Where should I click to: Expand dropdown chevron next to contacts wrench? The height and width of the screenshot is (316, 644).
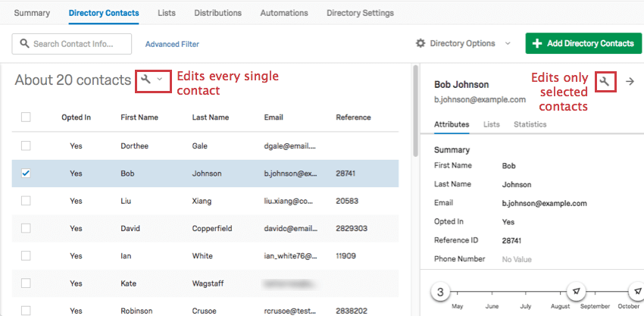(160, 79)
